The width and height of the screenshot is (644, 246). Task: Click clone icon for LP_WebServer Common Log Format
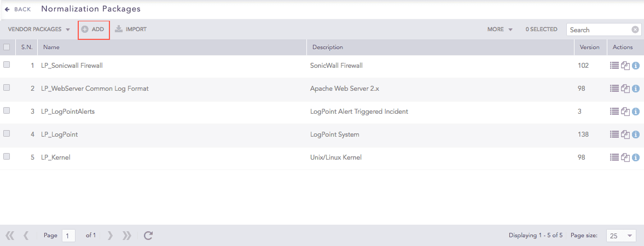[x=625, y=89]
